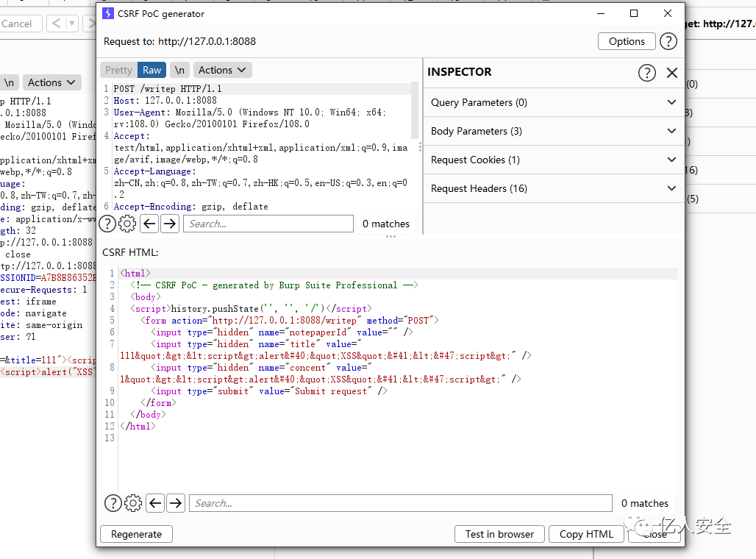Open CSRF HTML search help icon
This screenshot has height=559, width=756.
(113, 503)
